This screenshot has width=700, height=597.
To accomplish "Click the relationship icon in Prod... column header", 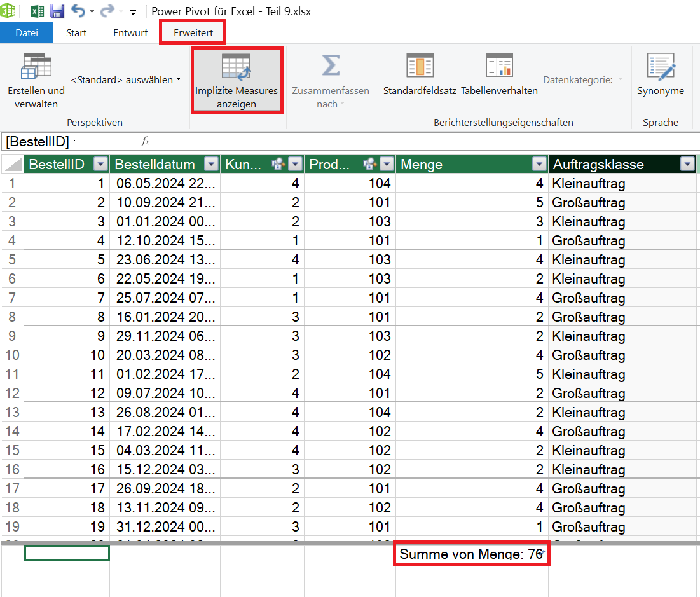I will pyautogui.click(x=370, y=164).
